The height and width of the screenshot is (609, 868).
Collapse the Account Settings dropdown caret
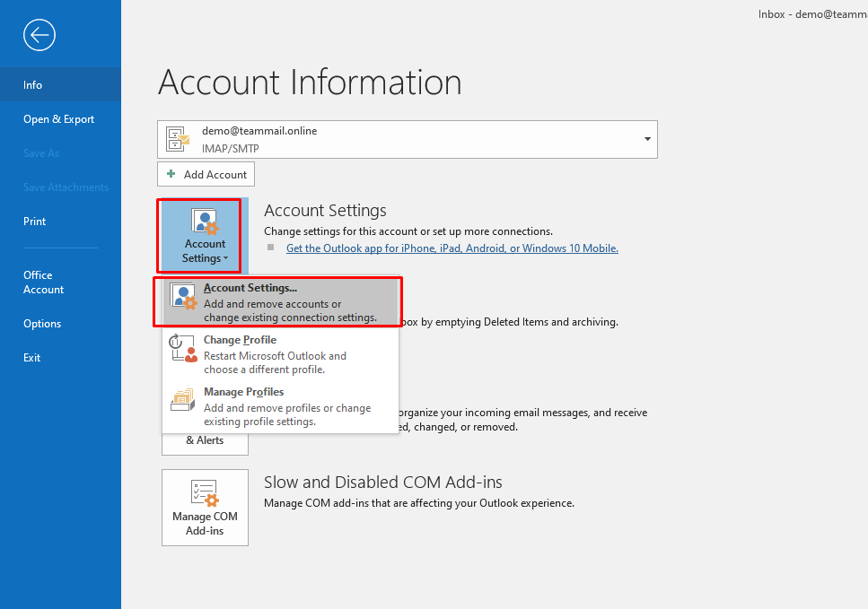[225, 259]
